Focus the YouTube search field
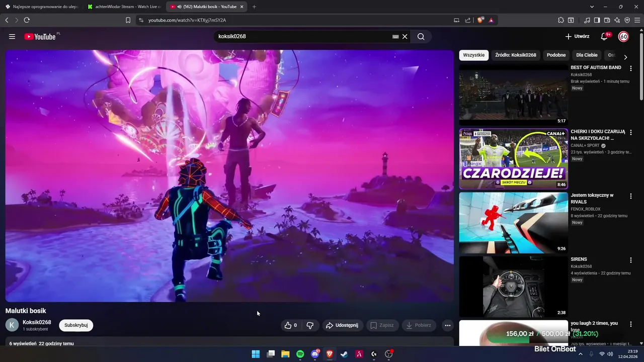 point(303,37)
